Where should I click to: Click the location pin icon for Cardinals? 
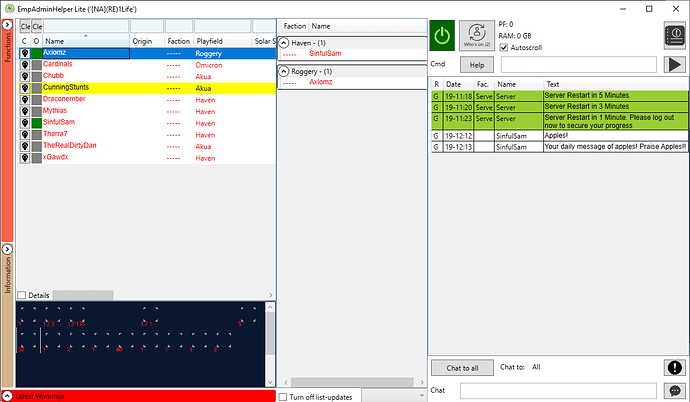(25, 65)
